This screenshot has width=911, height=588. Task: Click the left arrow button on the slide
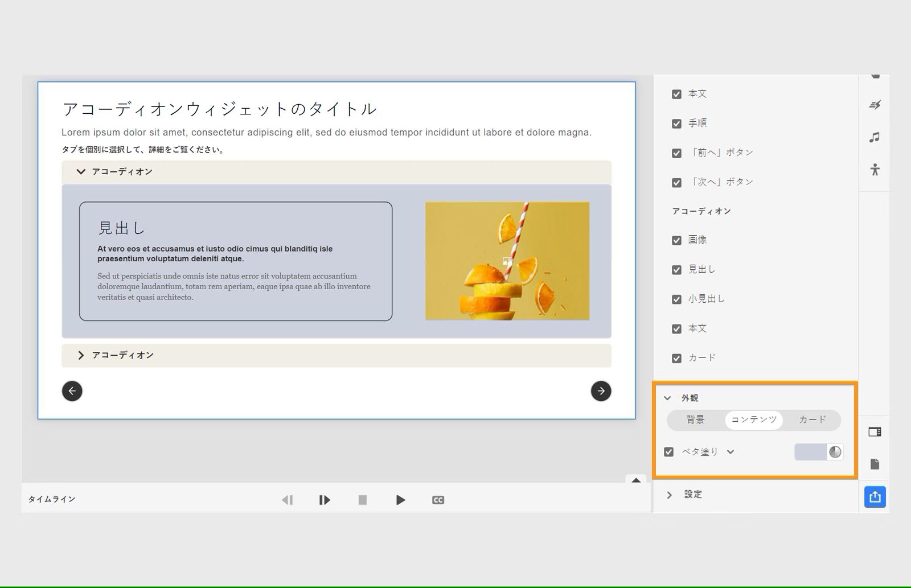72,391
